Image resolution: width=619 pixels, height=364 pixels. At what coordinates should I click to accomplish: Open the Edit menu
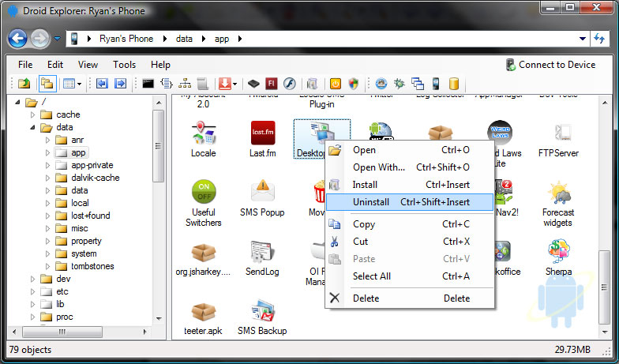point(55,65)
